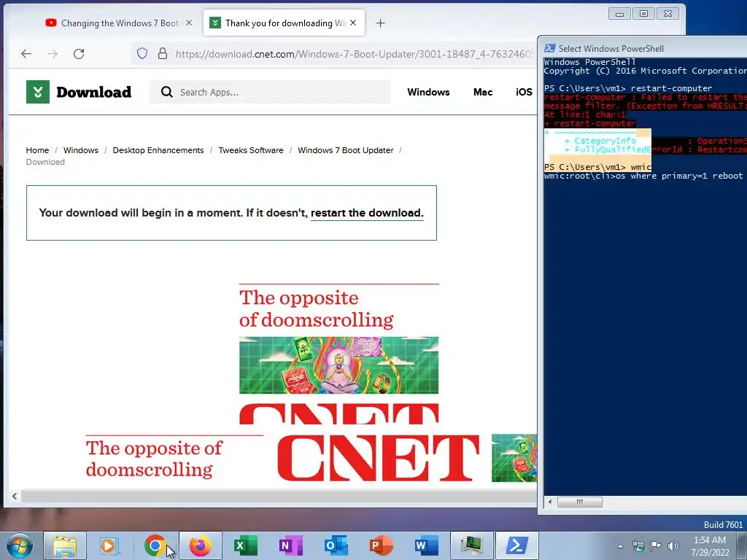Image resolution: width=747 pixels, height=560 pixels.
Task: Launch Outlook from the taskbar
Action: (x=336, y=545)
